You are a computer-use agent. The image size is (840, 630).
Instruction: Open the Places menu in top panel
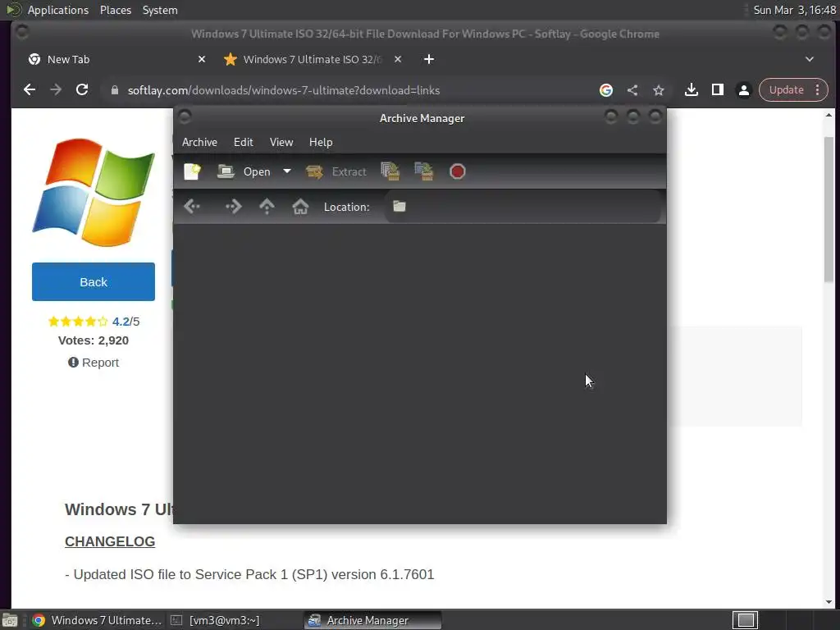click(116, 10)
